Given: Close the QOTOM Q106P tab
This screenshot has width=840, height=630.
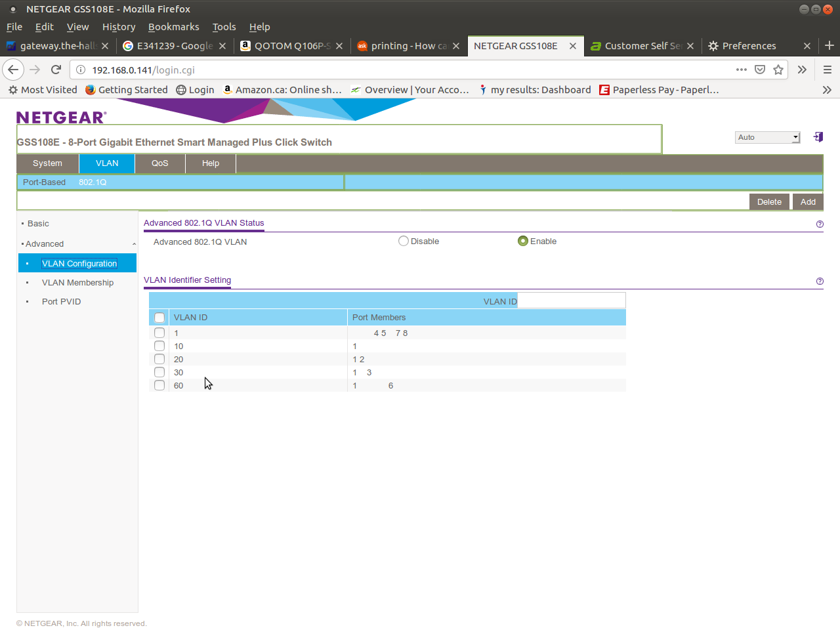Looking at the screenshot, I should 339,46.
